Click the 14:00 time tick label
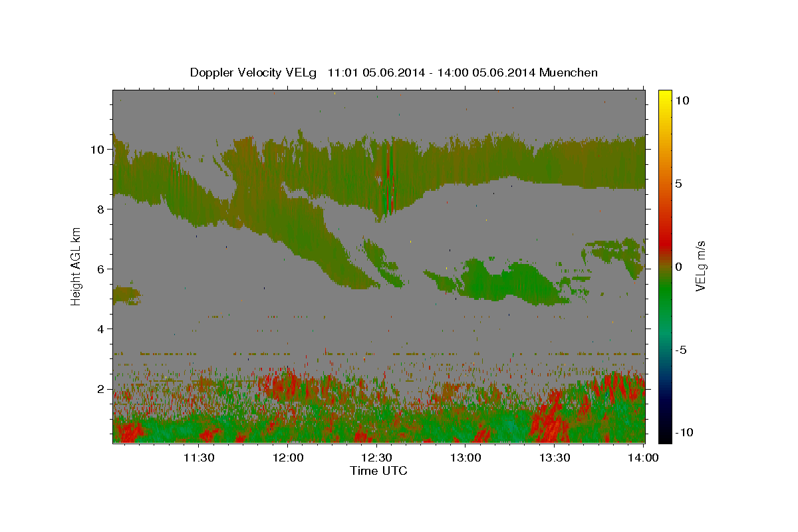 pos(643,458)
